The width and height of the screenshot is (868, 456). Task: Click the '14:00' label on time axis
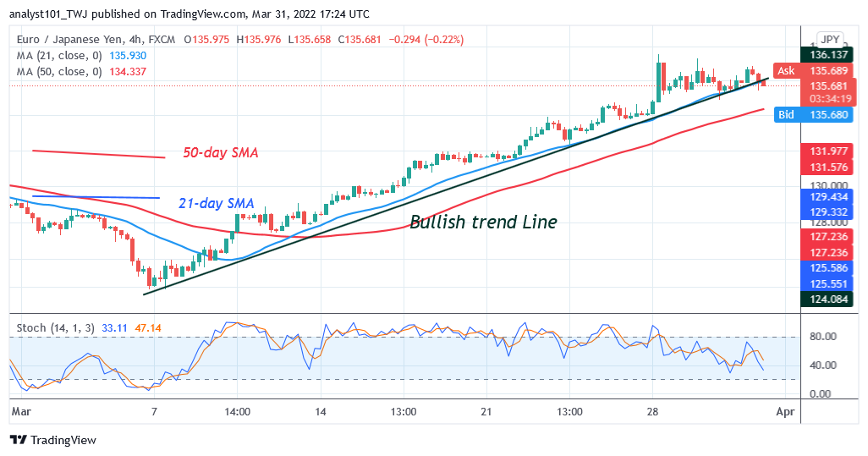point(237,412)
